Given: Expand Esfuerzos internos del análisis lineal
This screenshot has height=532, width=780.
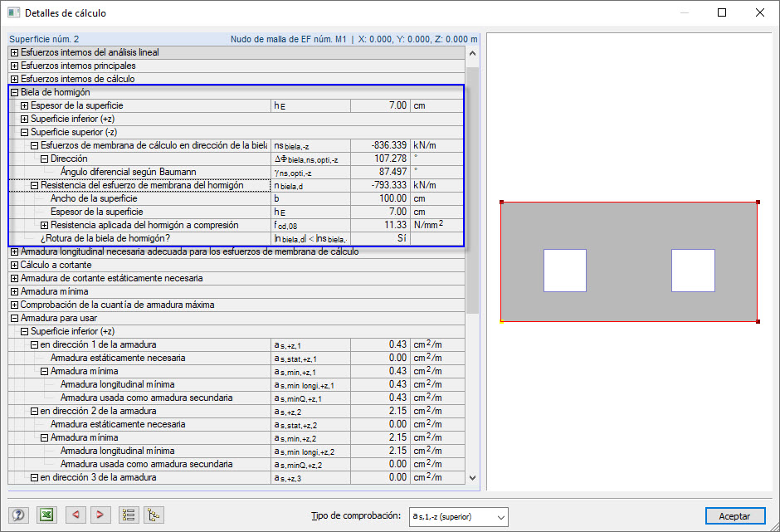Looking at the screenshot, I should [x=14, y=52].
